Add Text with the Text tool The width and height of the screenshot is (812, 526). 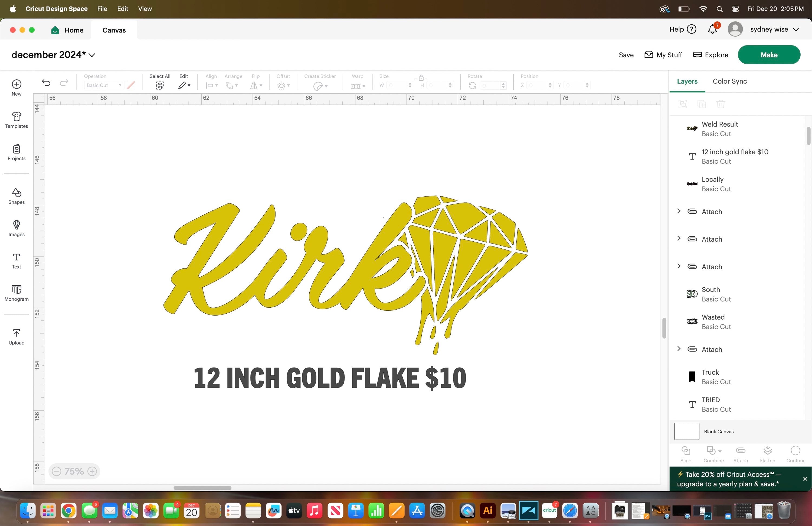point(17,261)
